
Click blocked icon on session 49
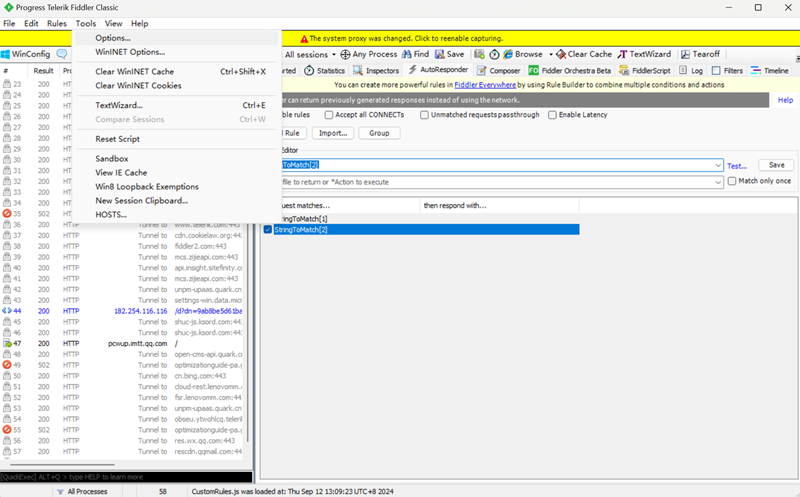click(x=7, y=365)
